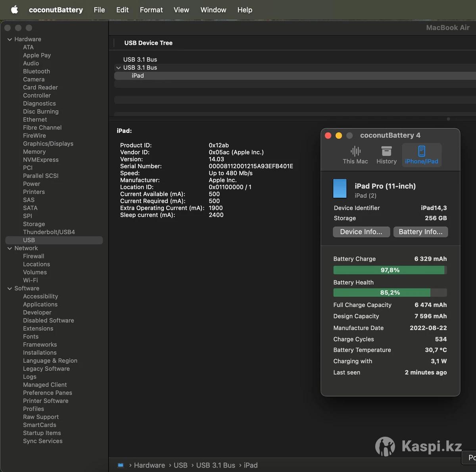
Task: Click the Battery Info... button
Action: tap(420, 232)
